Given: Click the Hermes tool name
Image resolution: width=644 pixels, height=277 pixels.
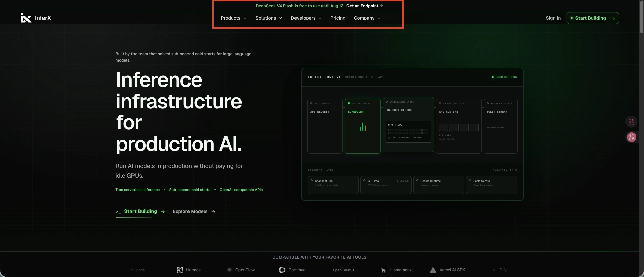Looking at the screenshot, I should (x=193, y=270).
